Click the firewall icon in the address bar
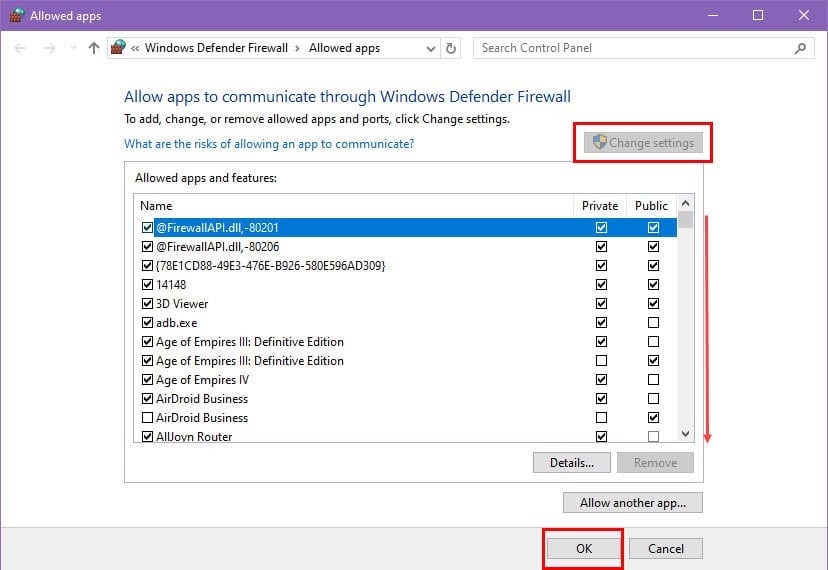This screenshot has width=828, height=570. coord(118,48)
